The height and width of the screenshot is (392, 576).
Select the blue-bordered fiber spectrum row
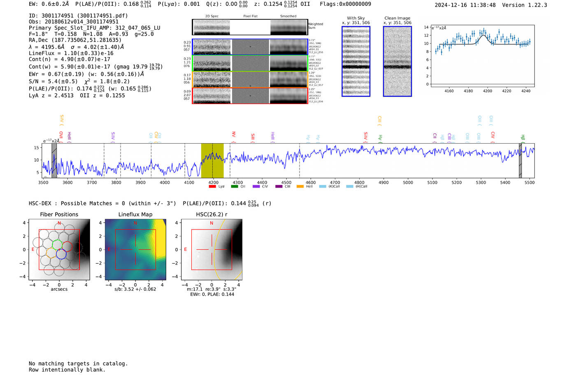coord(250,47)
